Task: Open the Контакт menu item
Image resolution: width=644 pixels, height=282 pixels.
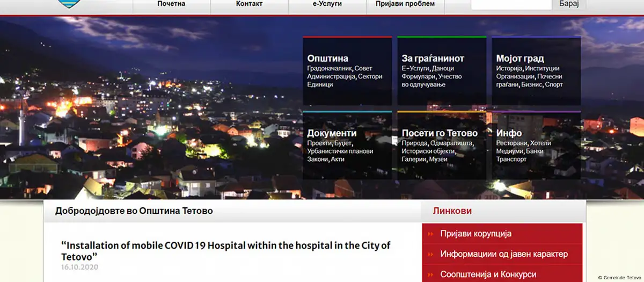Action: [x=249, y=4]
